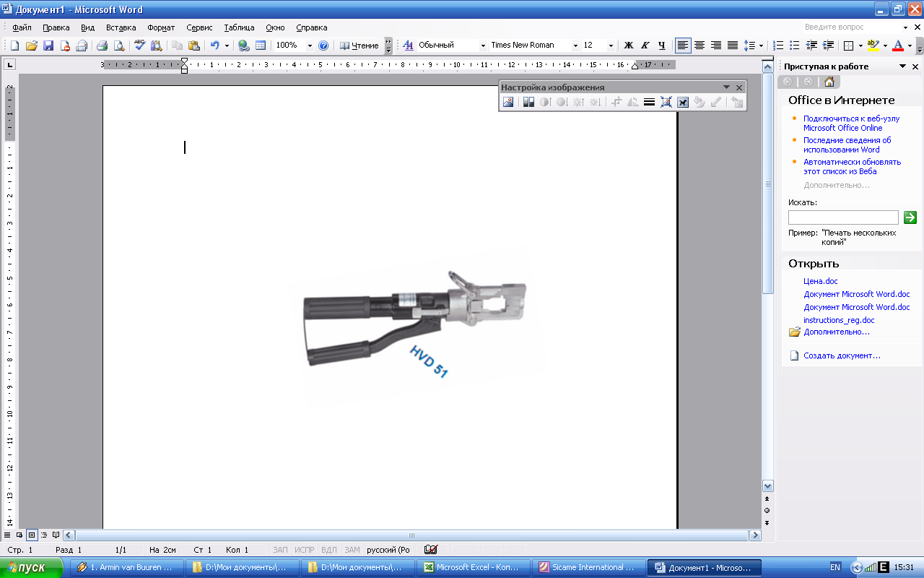Click the Insert Table toolbar icon
924x578 pixels.
click(x=261, y=46)
